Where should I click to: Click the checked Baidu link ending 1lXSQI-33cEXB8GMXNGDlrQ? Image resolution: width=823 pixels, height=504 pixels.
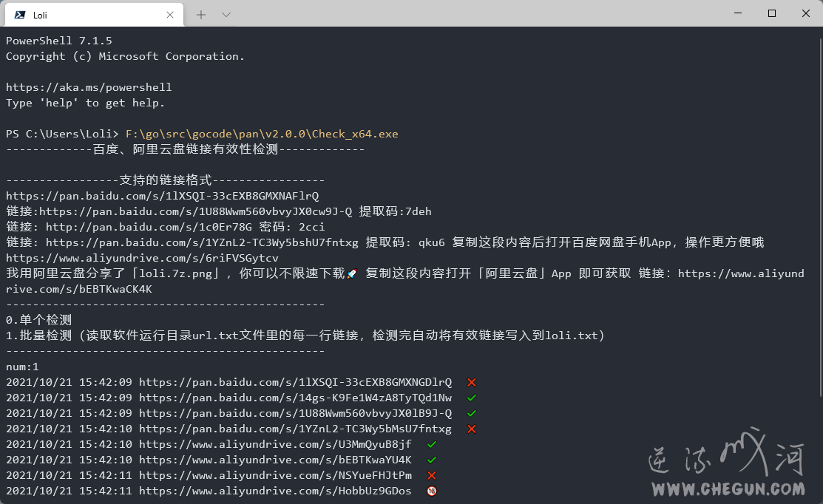(296, 382)
